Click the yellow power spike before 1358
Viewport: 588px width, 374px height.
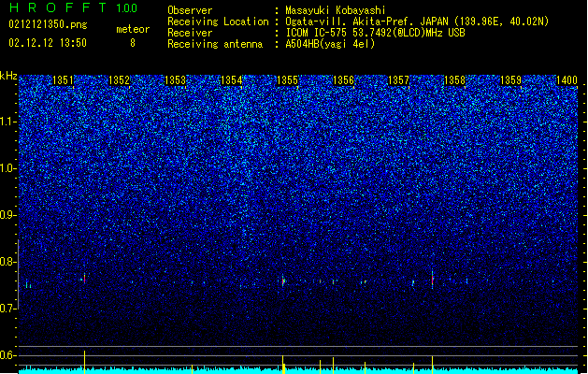click(x=433, y=365)
